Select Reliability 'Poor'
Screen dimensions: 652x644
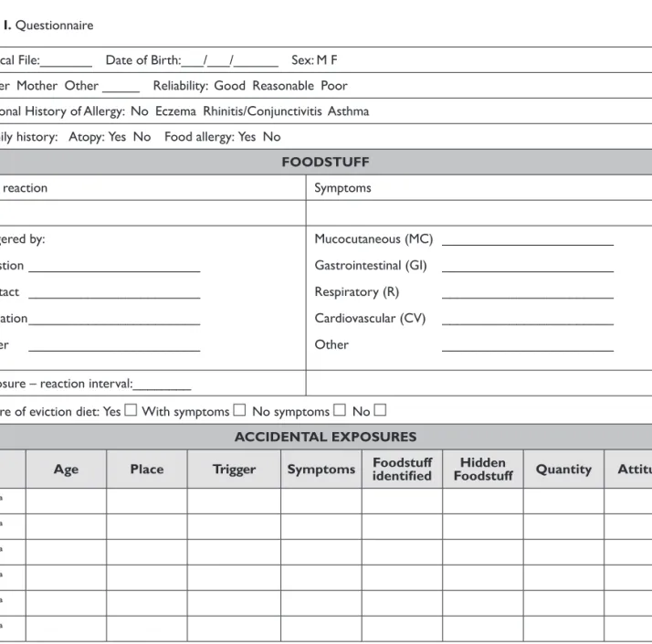point(334,86)
